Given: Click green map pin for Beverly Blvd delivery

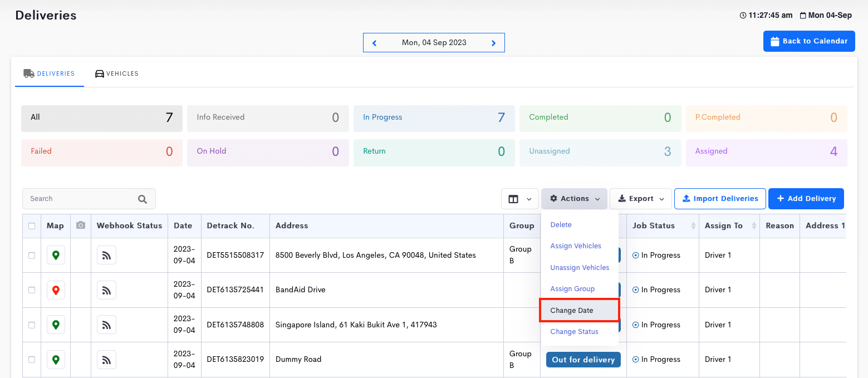Looking at the screenshot, I should (x=56, y=256).
